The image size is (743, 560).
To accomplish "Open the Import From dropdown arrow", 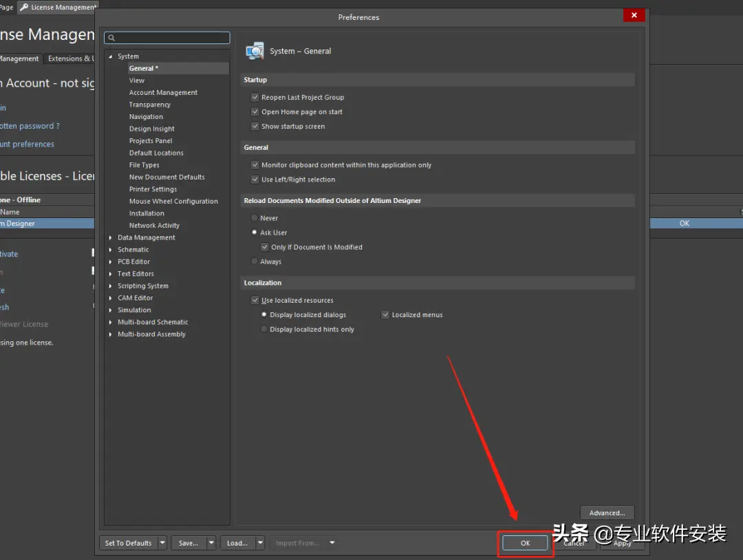I will coord(332,543).
